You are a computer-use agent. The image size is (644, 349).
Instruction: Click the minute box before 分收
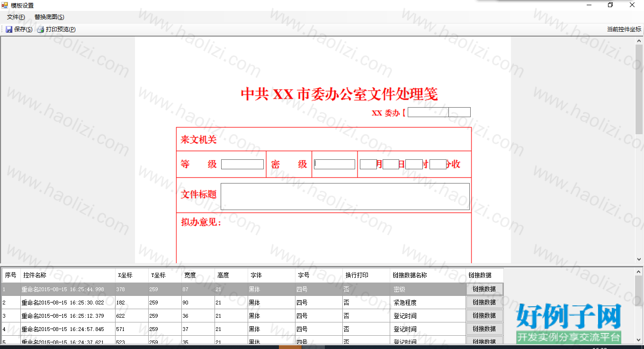pyautogui.click(x=438, y=165)
